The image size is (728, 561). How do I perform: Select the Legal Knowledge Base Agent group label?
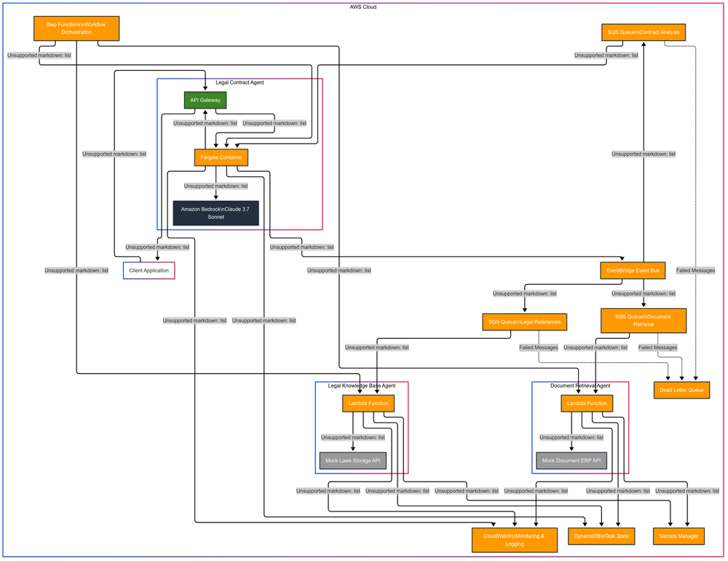362,385
